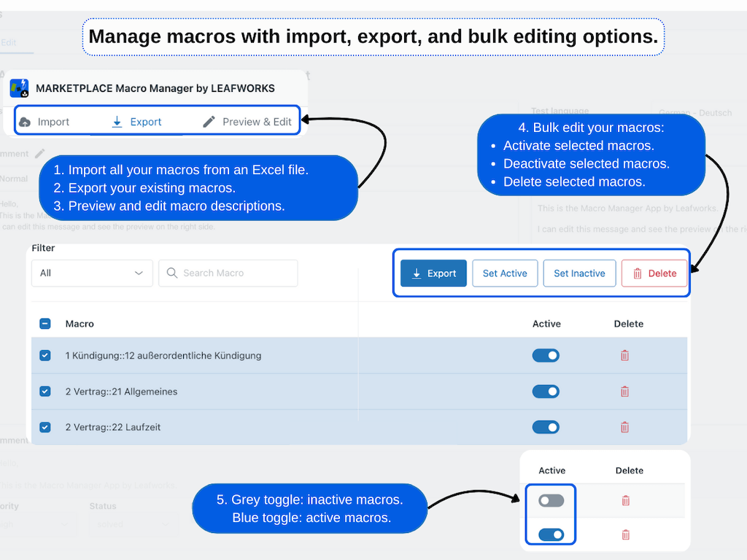747x560 pixels.
Task: Uncheck the select-all checkbox in the table header
Action: click(44, 323)
